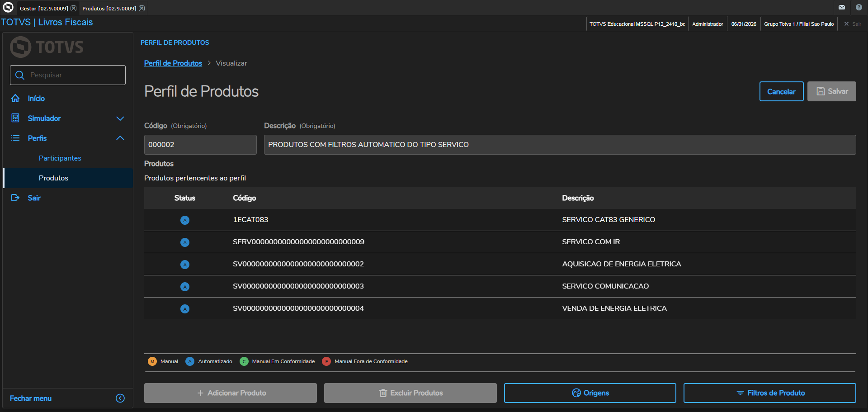Select the code cell 1ECAT083
This screenshot has height=412, width=868.
(x=250, y=220)
